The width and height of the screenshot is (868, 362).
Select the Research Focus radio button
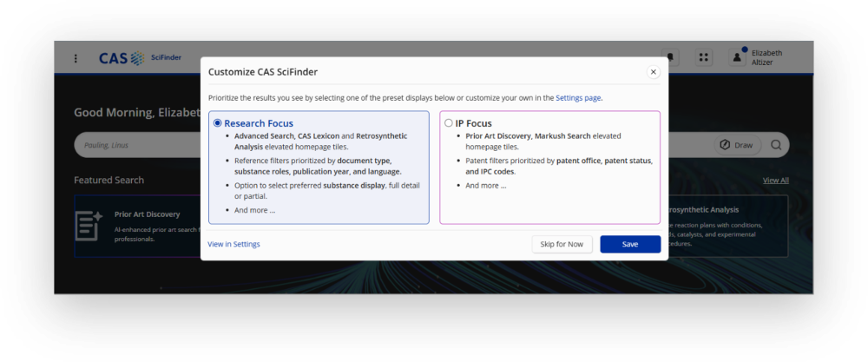coord(218,123)
